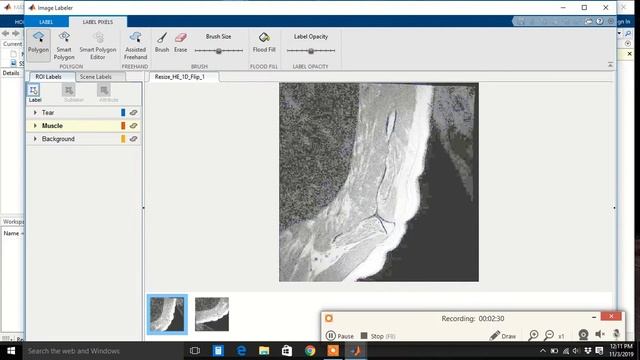The height and width of the screenshot is (360, 640).
Task: Open the Microsoft Store taskbar icon
Action: pos(287,351)
